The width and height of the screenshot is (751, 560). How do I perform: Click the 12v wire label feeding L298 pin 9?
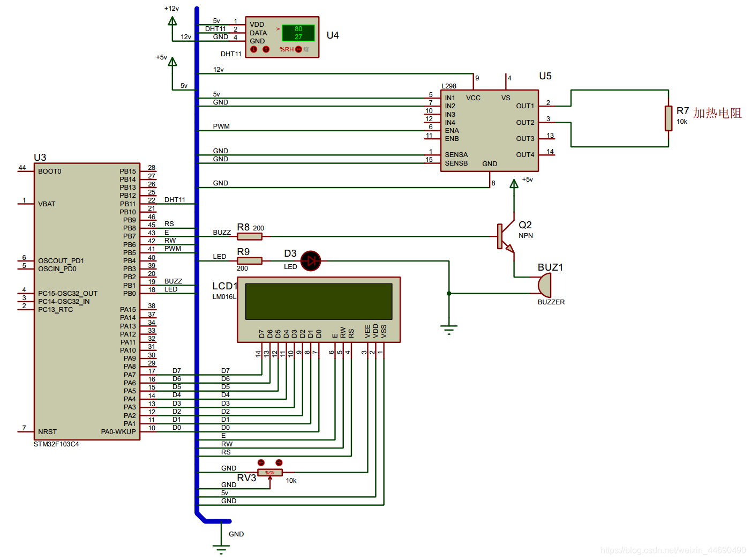219,70
